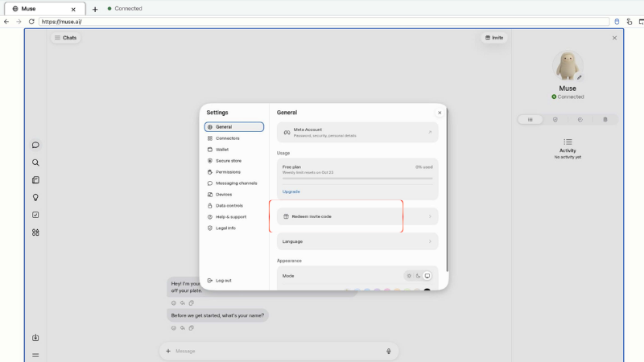Viewport: 644px width, 362px height.
Task: Select the clock history tab in Muse panel
Action: 580,119
